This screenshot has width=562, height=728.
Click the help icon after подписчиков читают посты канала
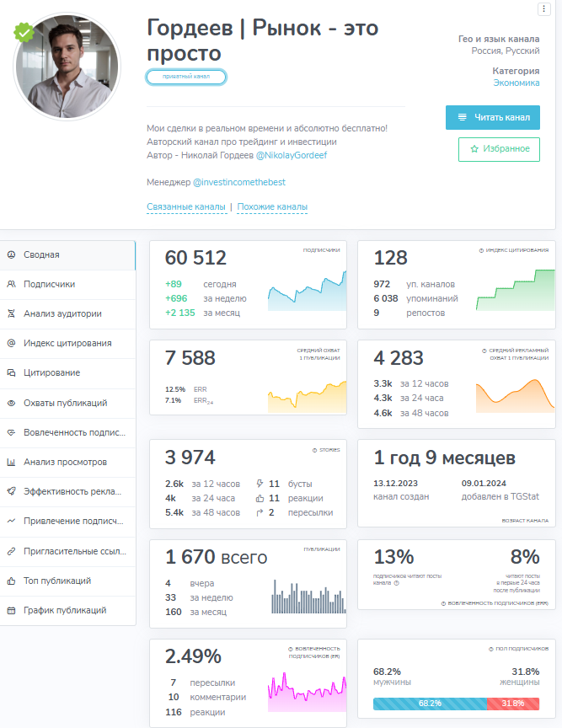coord(396,583)
